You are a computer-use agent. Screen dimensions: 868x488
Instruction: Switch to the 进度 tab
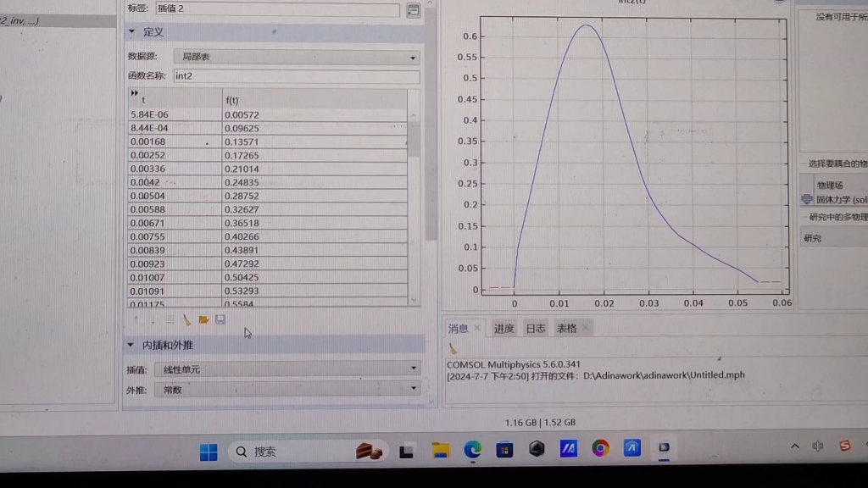pos(504,328)
